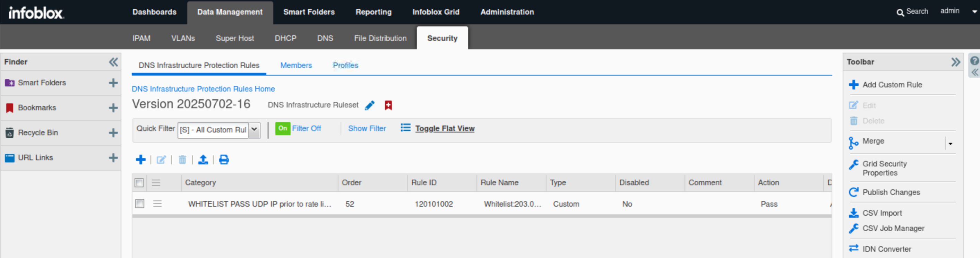Open DNS Infrastructure Protection Rules Home link
Image resolution: width=980 pixels, height=258 pixels.
click(203, 89)
